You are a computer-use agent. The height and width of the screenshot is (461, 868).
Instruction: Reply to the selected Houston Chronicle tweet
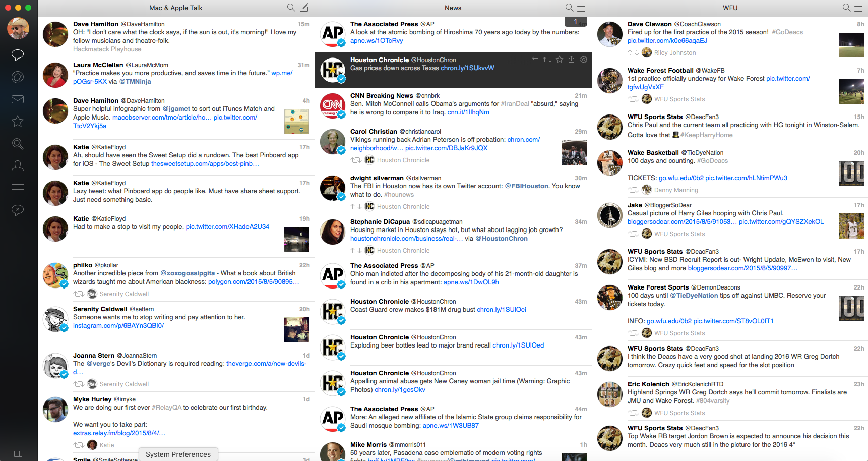[x=535, y=60]
